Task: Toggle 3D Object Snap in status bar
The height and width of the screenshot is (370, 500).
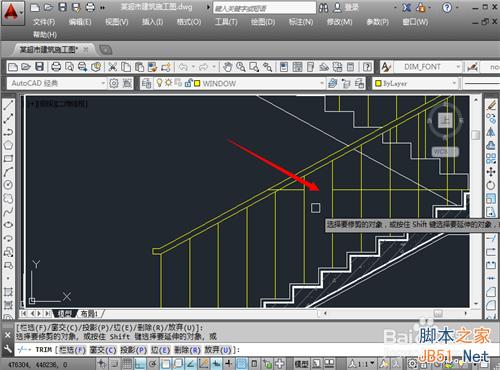Action: click(x=178, y=364)
